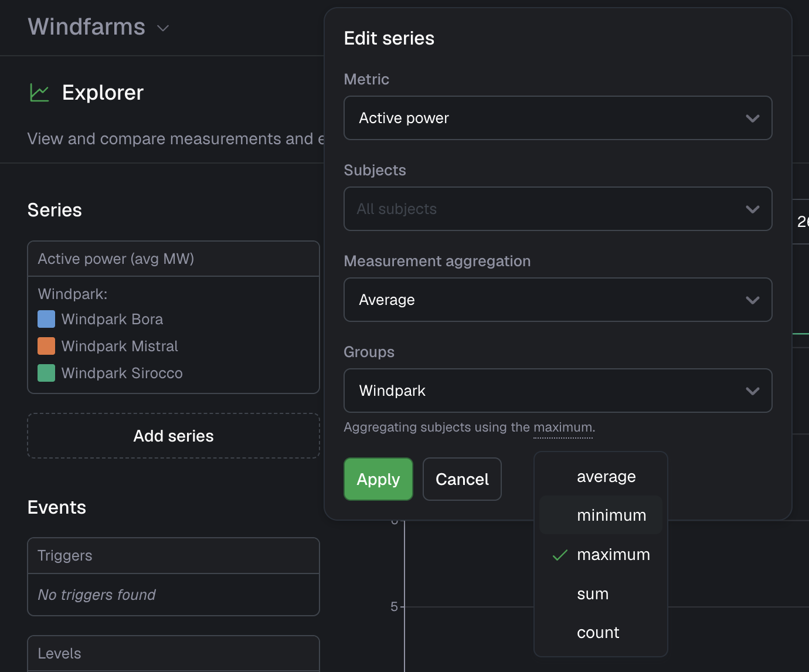This screenshot has width=809, height=672.
Task: Select minimum from the aggregation options
Action: click(x=611, y=515)
